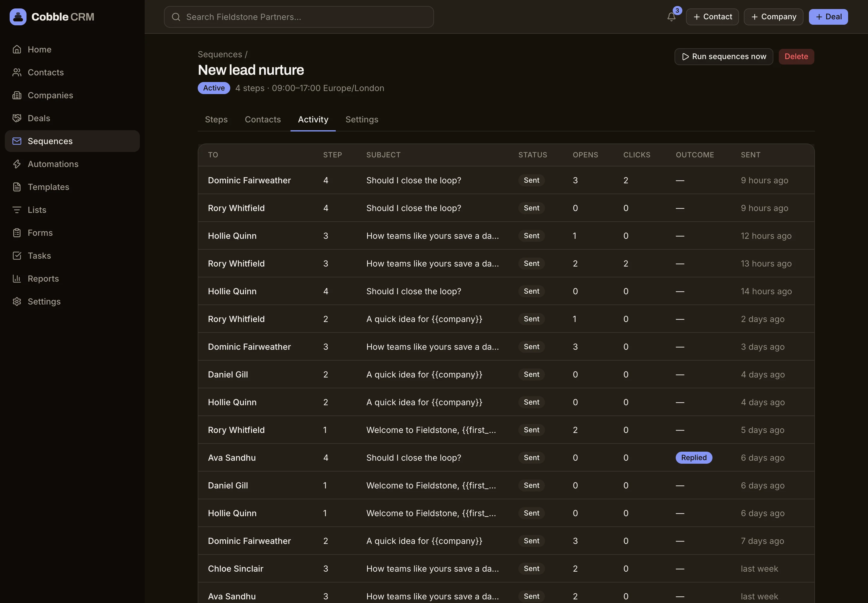Follow the Sequences breadcrumb link
Viewport: 868px width, 603px height.
coord(220,54)
